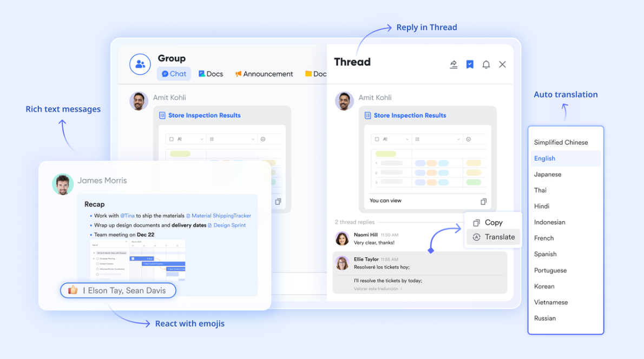
Task: Switch to the Chat tab
Action: (x=174, y=74)
